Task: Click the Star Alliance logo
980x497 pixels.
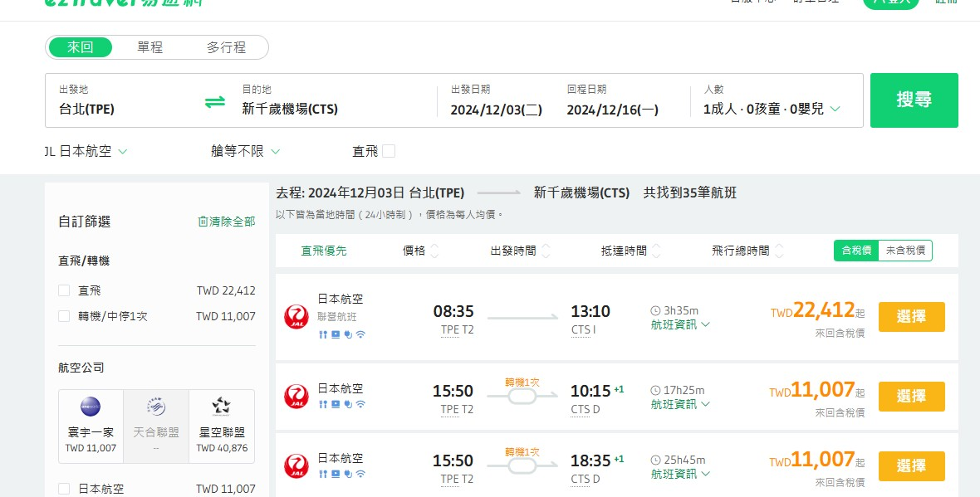Action: click(221, 407)
